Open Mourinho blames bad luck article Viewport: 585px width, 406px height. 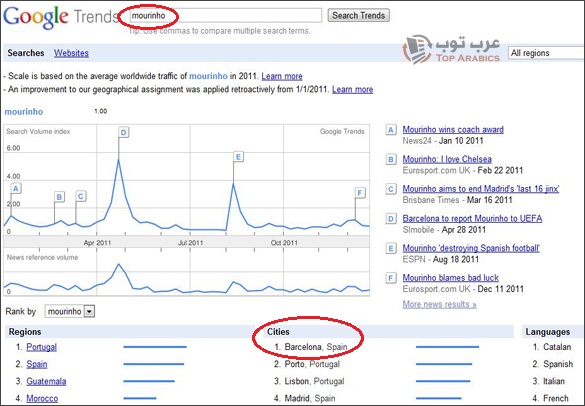click(450, 278)
